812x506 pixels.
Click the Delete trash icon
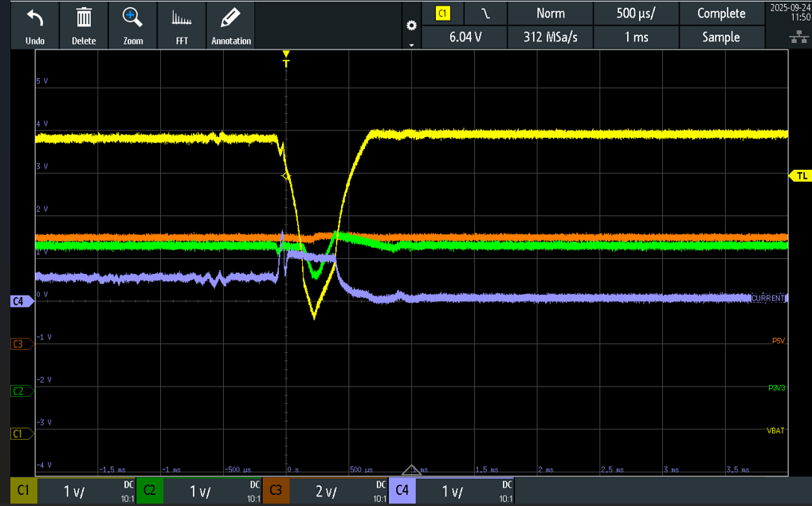[84, 25]
